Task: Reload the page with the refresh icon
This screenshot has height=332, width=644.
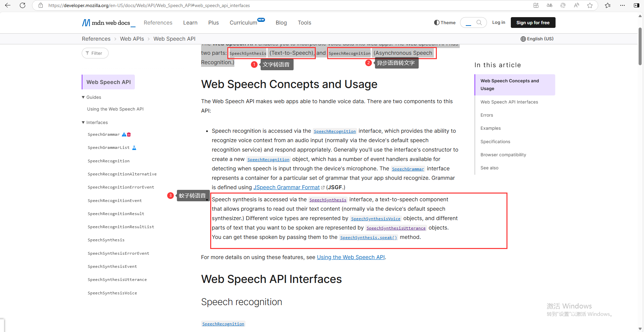Action: click(23, 5)
